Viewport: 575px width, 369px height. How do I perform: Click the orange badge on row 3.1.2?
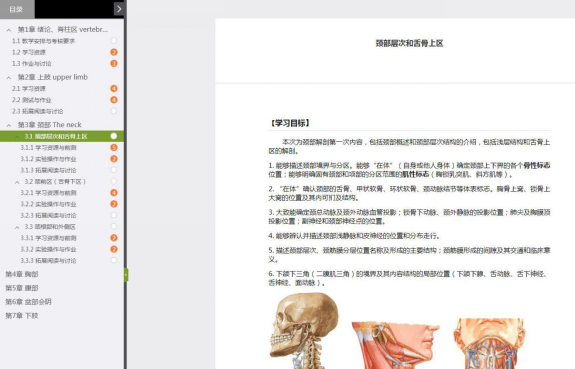(114, 159)
